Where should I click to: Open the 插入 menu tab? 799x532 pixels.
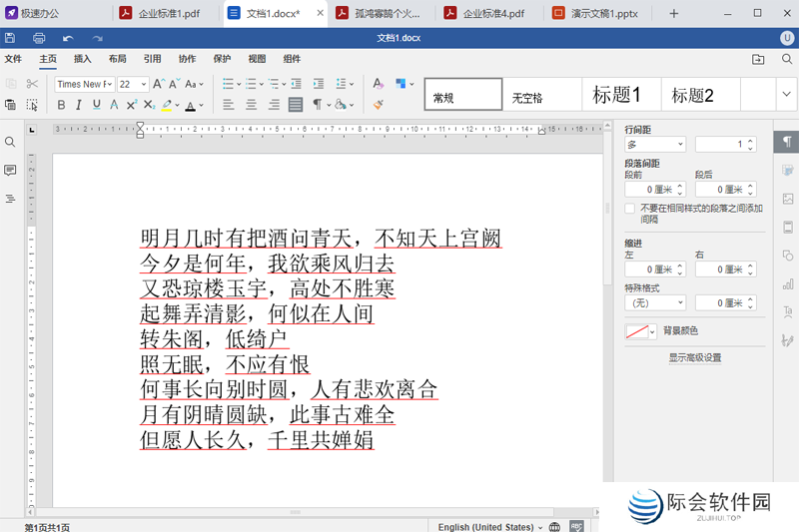[82, 59]
